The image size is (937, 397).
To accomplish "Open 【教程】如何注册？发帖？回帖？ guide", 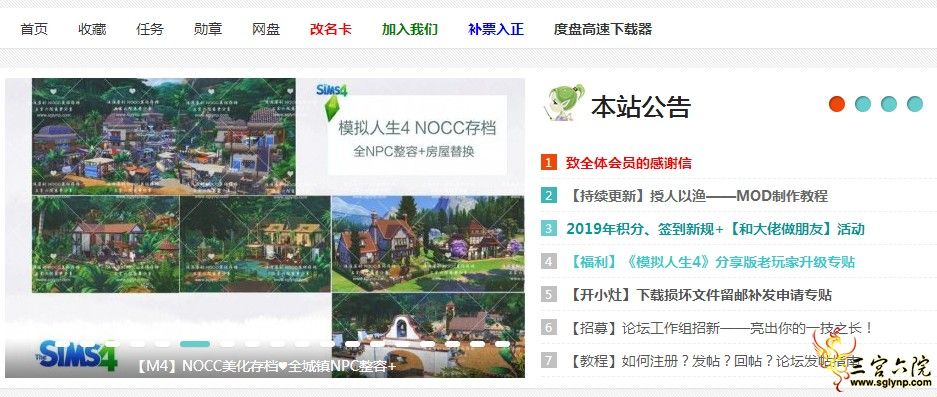I will (x=712, y=361).
